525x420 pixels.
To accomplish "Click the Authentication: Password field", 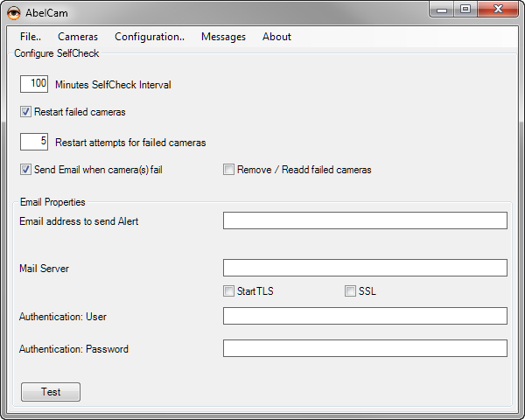I will tap(365, 348).
